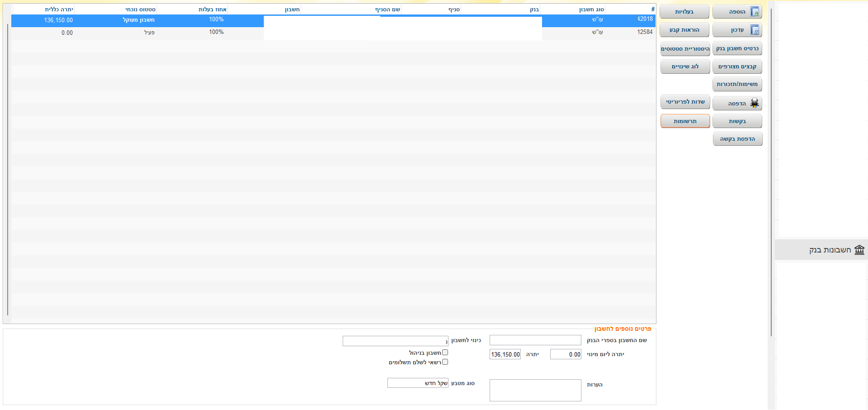Viewport: 868px width, 410px height.
Task: Open the סוג מטבע dropdown showing שקל חדש
Action: [418, 383]
